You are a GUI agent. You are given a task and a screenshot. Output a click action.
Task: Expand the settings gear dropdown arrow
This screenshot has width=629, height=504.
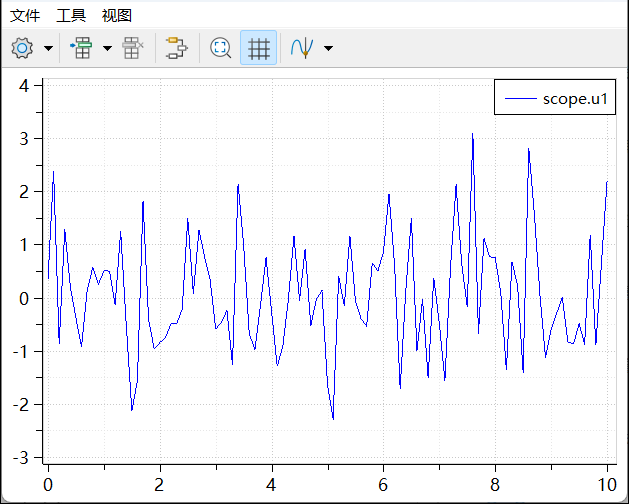click(x=48, y=48)
